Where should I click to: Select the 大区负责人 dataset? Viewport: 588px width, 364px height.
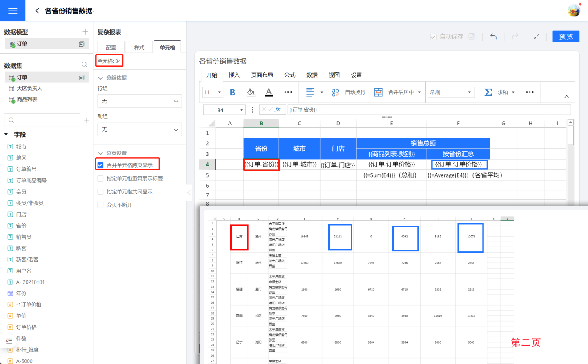[29, 89]
